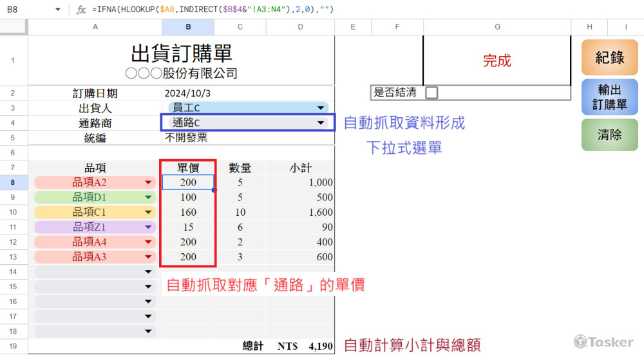
Task: Click the select-all corner box
Action: 13,26
